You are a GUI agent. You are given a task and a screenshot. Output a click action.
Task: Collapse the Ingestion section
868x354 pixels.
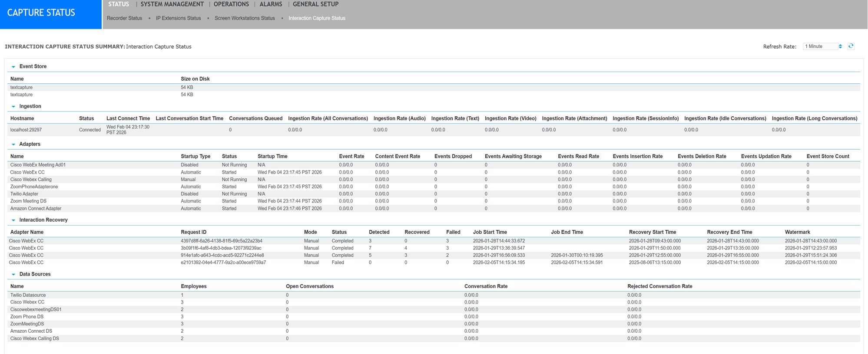click(x=13, y=107)
